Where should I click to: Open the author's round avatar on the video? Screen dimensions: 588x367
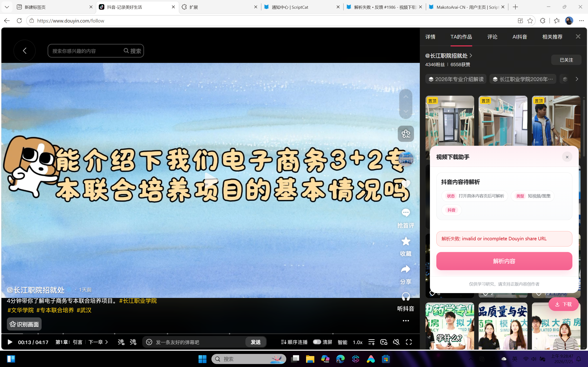coord(406,159)
